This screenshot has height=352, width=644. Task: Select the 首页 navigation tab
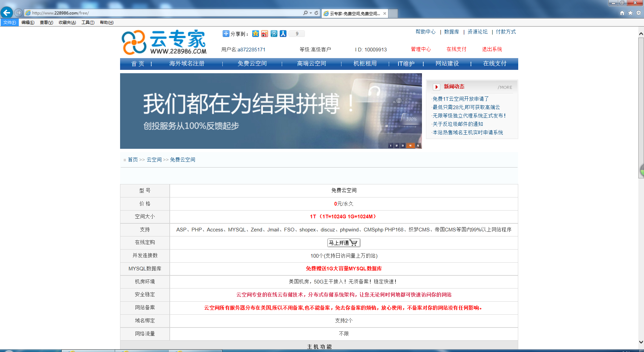tap(138, 64)
